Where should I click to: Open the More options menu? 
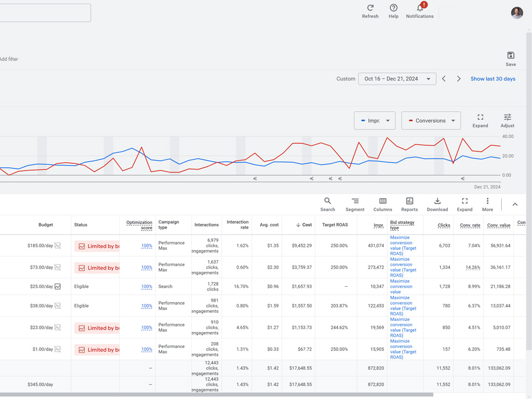487,205
